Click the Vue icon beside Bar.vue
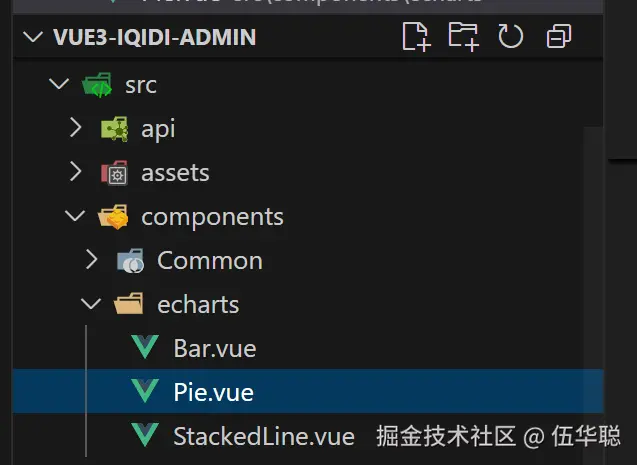 (x=146, y=349)
